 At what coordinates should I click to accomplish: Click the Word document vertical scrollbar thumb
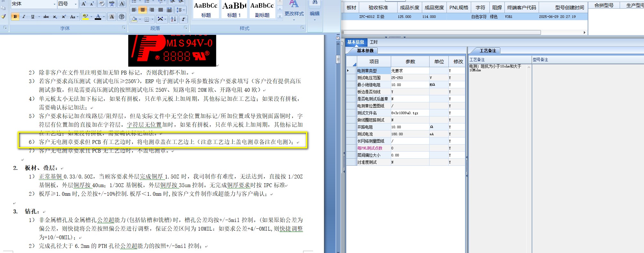(338, 59)
